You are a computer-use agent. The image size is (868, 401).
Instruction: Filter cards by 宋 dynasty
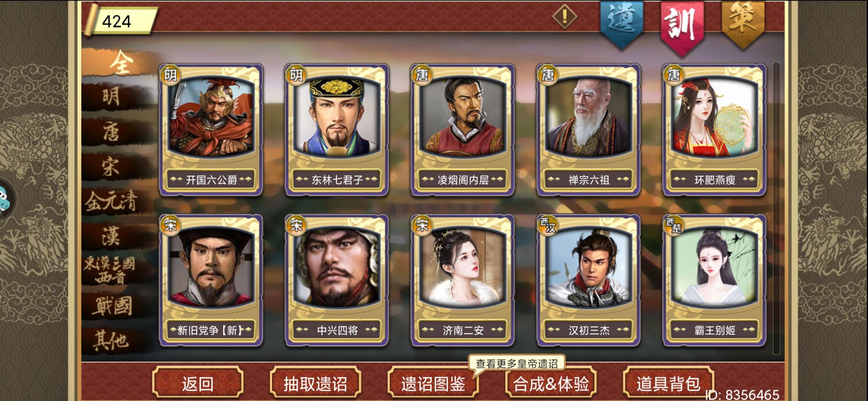[111, 167]
